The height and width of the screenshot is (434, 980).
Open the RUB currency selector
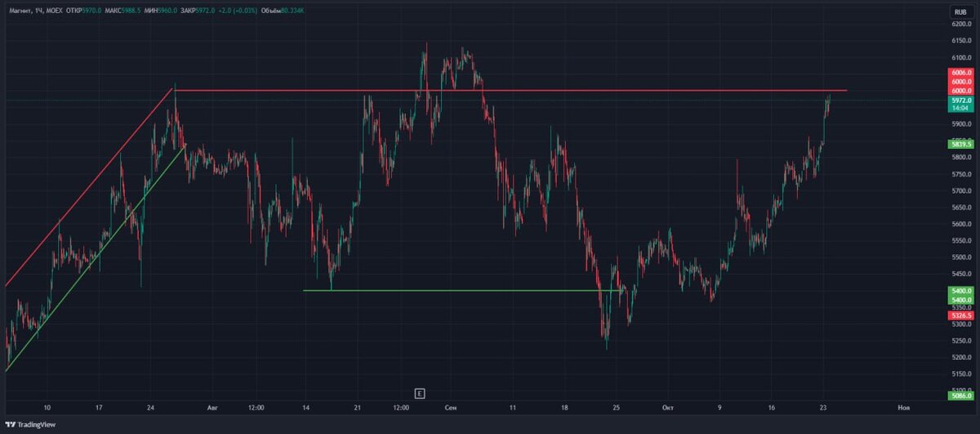[960, 11]
